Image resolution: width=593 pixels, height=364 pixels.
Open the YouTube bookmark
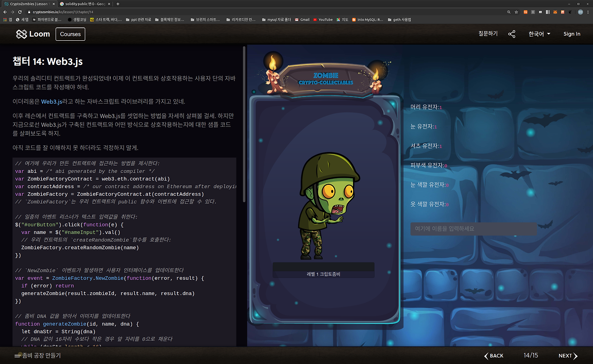(323, 19)
